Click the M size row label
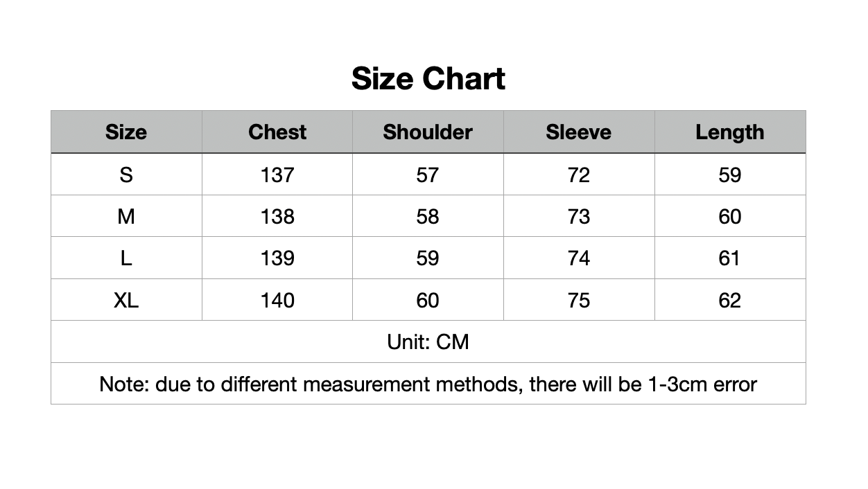 click(126, 217)
